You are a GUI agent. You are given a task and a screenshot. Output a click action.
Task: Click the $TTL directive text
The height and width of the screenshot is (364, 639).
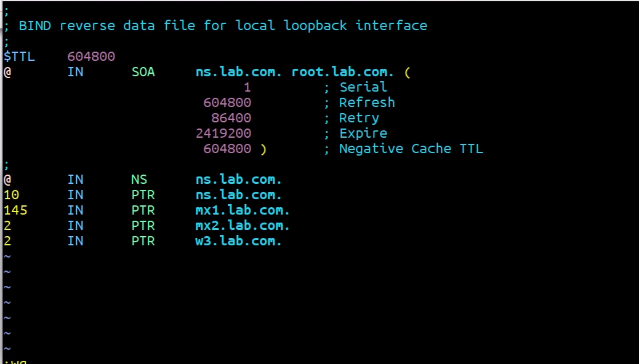point(19,56)
